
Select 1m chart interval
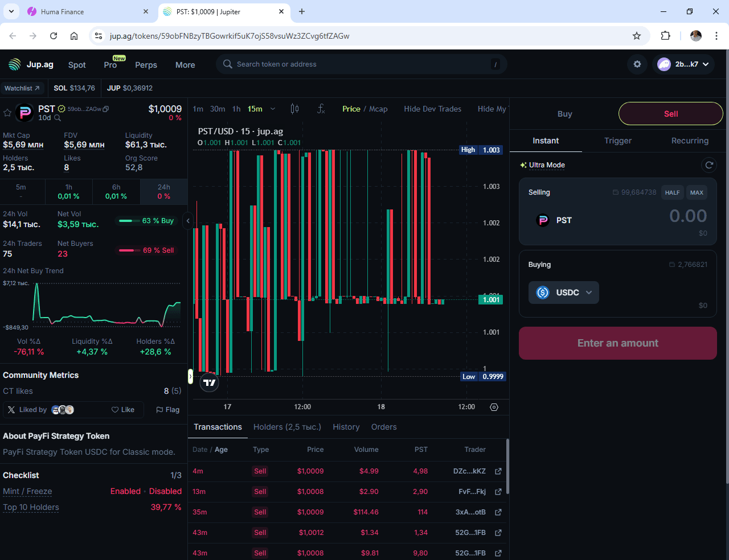click(x=198, y=109)
